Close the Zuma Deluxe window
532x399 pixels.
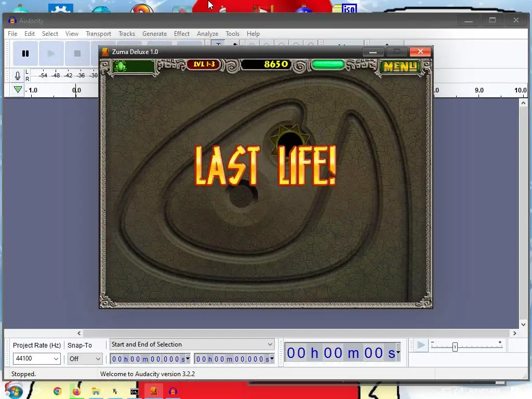pyautogui.click(x=420, y=51)
